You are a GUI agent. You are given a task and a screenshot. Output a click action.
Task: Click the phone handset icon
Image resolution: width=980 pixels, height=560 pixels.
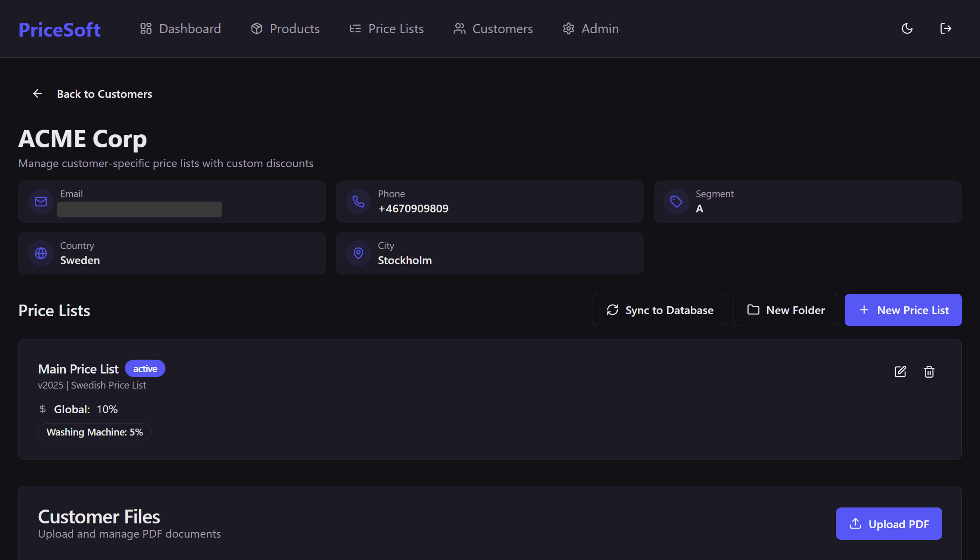[x=358, y=202]
